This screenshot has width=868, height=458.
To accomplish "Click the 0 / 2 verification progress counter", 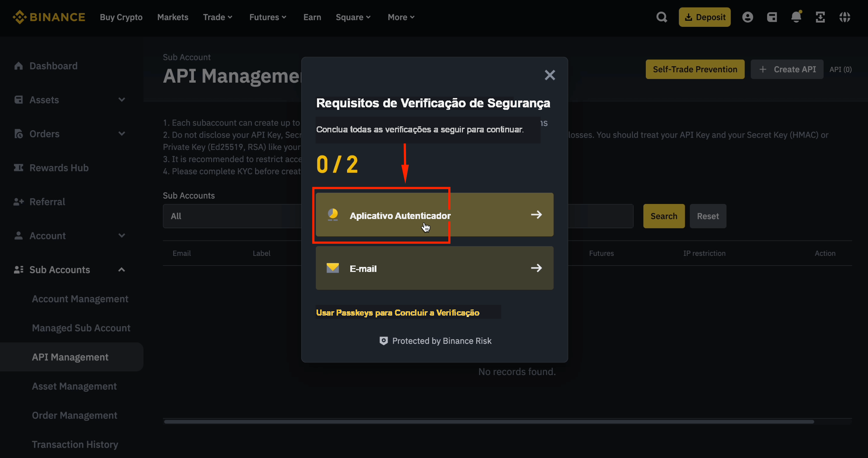I will 337,165.
